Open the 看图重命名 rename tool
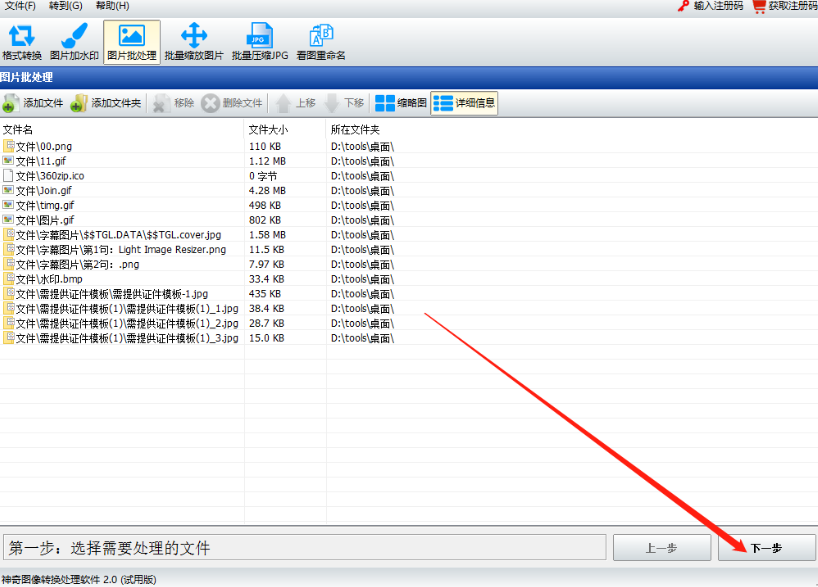Viewport: 818px width, 587px height. [x=321, y=42]
